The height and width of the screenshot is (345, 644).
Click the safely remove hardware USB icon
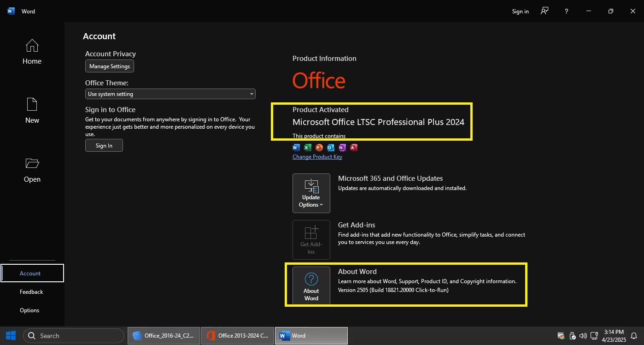click(573, 336)
